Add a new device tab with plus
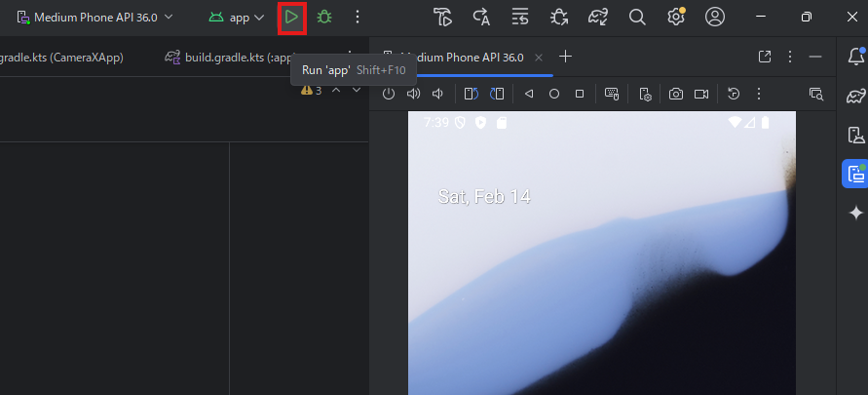Screen dimensions: 868x395 point(565,57)
